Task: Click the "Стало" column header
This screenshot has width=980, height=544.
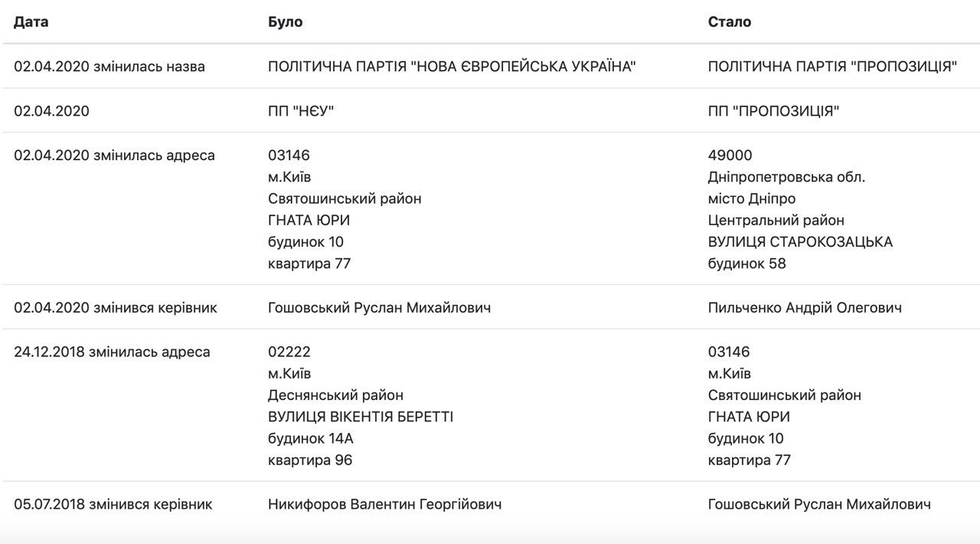Action: pyautogui.click(x=730, y=22)
